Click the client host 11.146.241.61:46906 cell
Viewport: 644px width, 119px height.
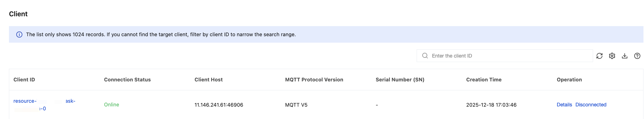pos(219,105)
